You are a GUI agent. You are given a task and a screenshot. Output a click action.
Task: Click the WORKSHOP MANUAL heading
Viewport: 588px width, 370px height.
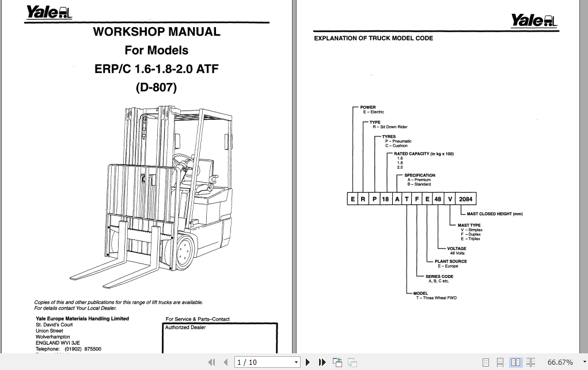click(x=157, y=32)
